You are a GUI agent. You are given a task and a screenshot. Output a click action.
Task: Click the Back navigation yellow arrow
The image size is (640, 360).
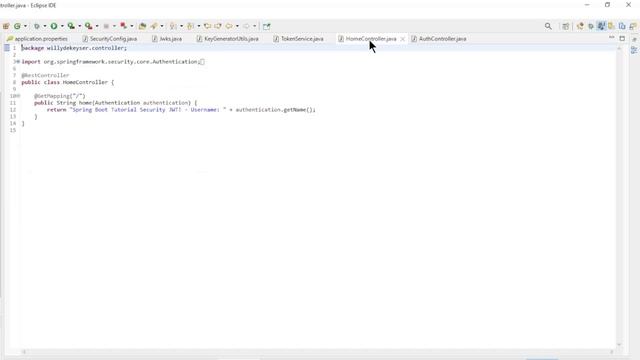229,26
